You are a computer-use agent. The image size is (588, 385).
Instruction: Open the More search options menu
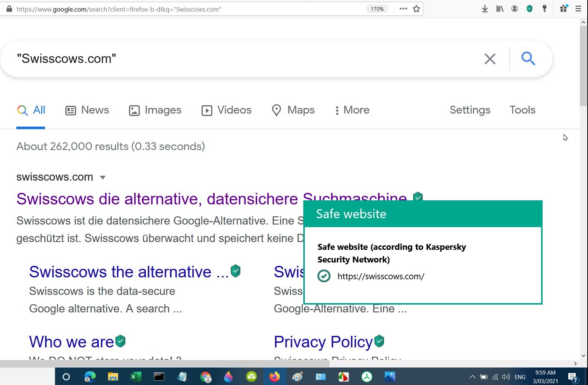click(352, 110)
